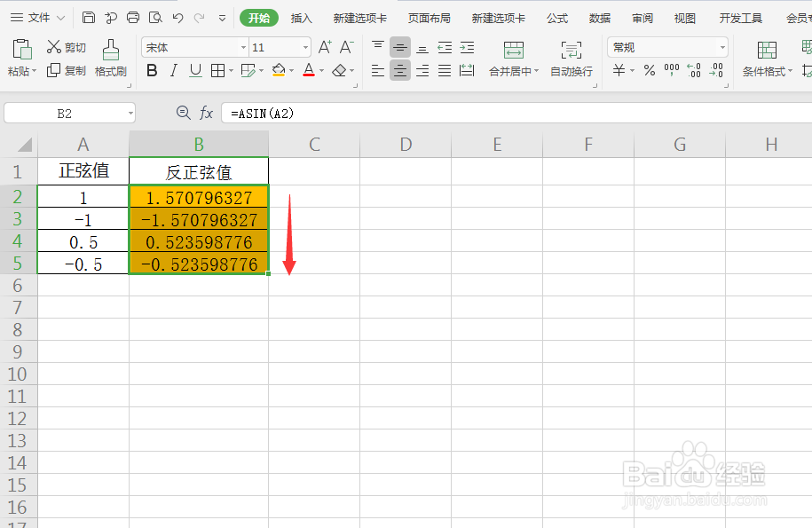This screenshot has width=812, height=528.
Task: Toggle bold formatting
Action: [152, 70]
